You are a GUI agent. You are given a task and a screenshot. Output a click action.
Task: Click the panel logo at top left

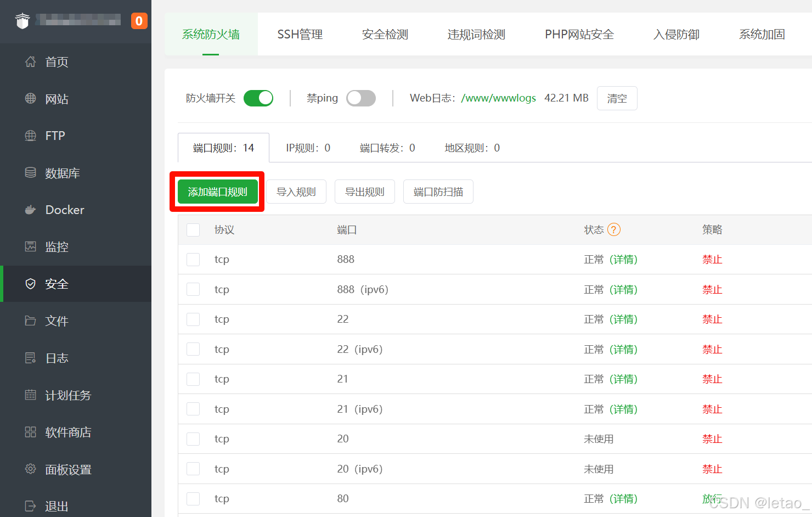click(x=22, y=21)
